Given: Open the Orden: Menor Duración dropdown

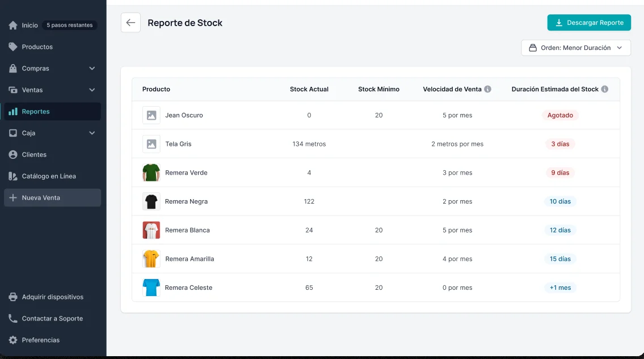Looking at the screenshot, I should pos(576,48).
